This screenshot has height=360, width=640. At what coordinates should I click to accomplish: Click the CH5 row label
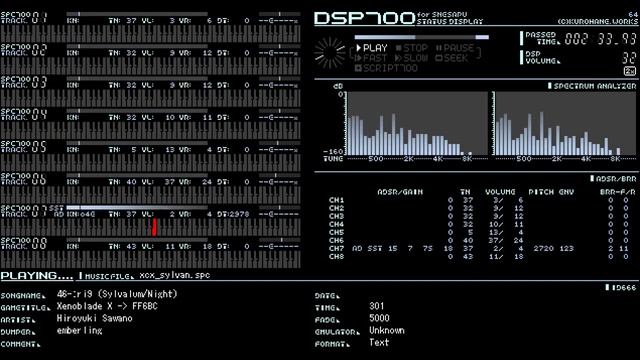(336, 232)
